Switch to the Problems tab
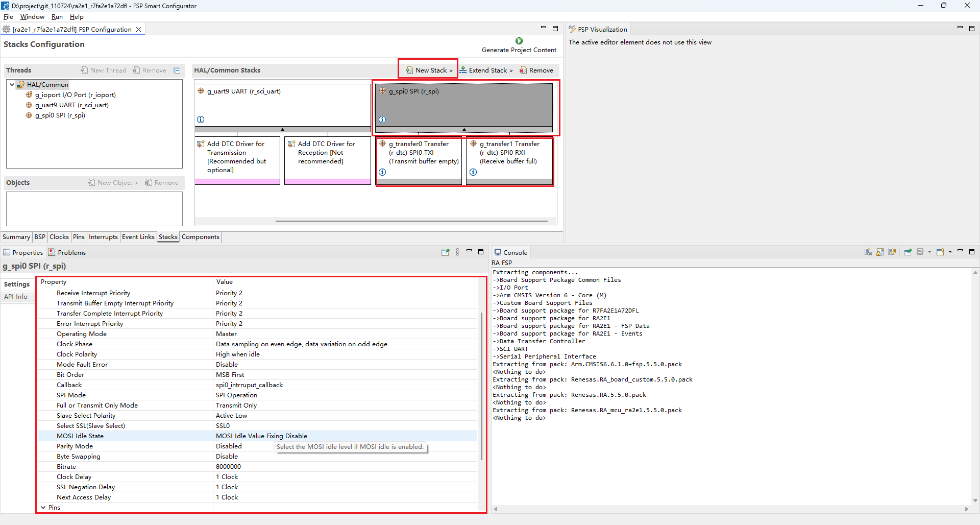Viewport: 980px width, 525px height. [x=67, y=253]
